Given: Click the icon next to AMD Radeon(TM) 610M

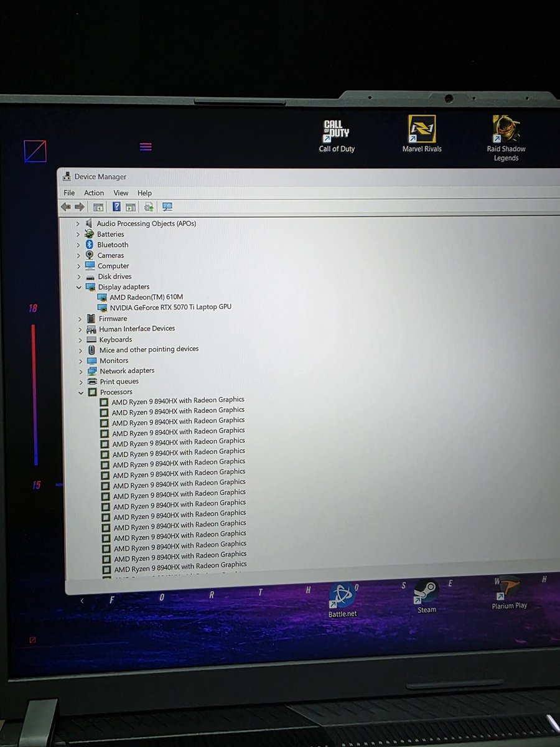Looking at the screenshot, I should [x=103, y=298].
